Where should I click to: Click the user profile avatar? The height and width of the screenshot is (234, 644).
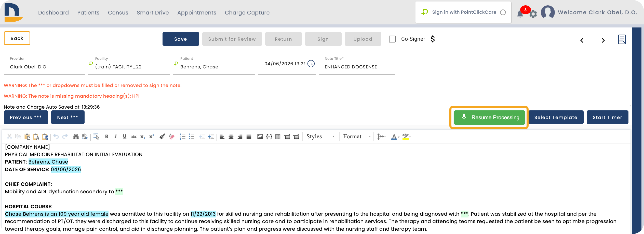548,12
